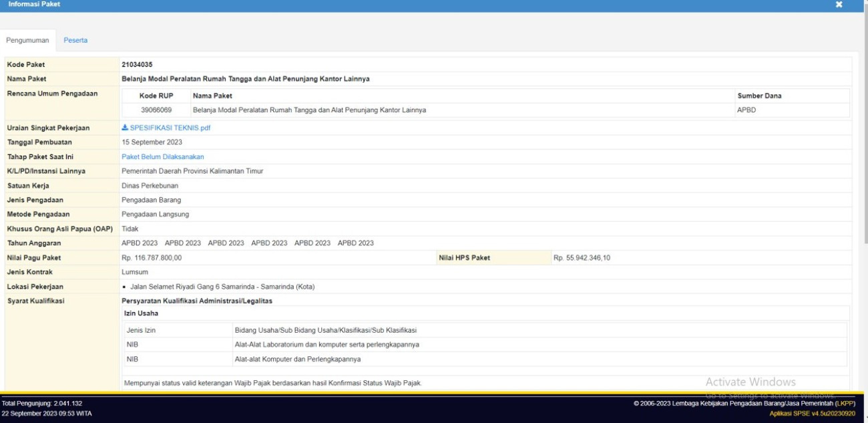Click the download icon beside SPESIFIKASI TEKNIS.pdf
The image size is (868, 423).
coord(125,128)
